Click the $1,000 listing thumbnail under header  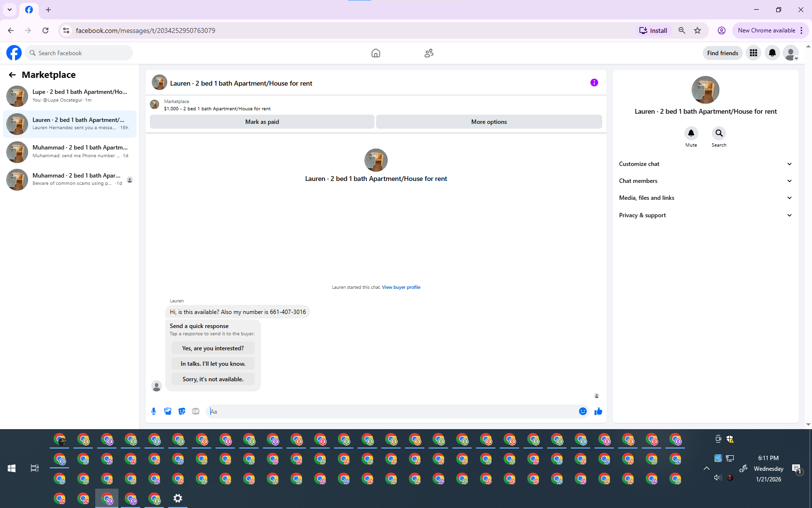155,105
